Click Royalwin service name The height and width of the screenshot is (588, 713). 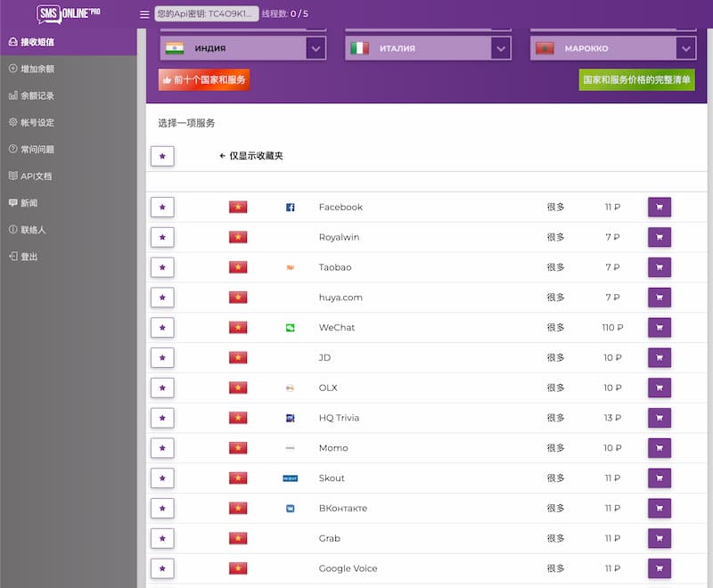click(339, 237)
